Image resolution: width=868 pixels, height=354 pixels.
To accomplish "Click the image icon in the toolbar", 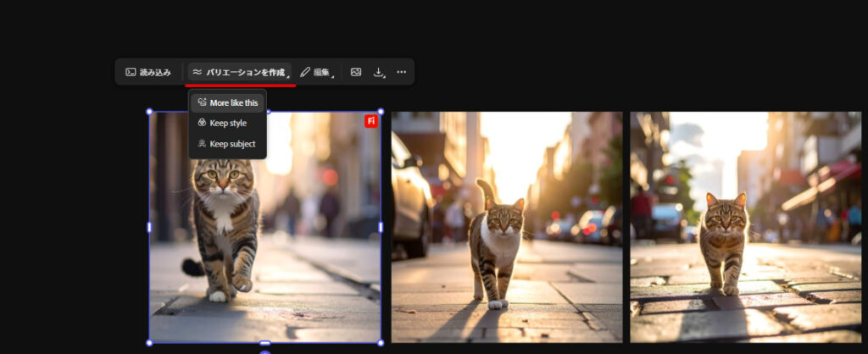I will click(x=356, y=72).
